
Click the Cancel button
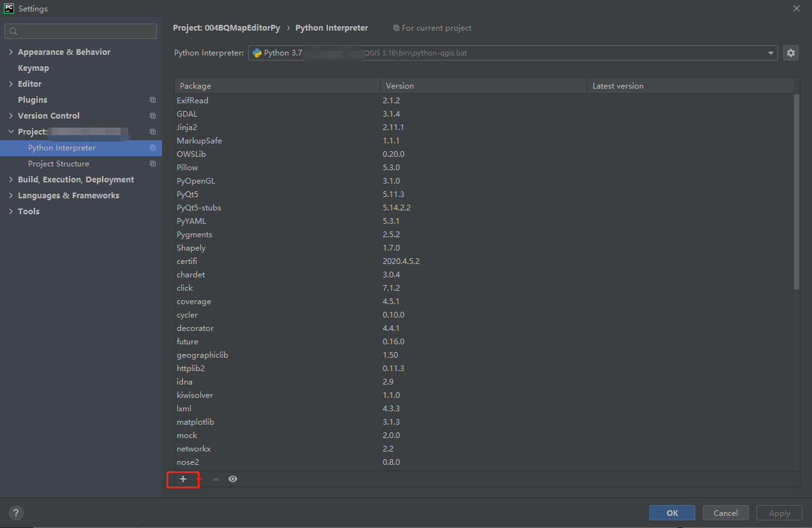pos(726,513)
